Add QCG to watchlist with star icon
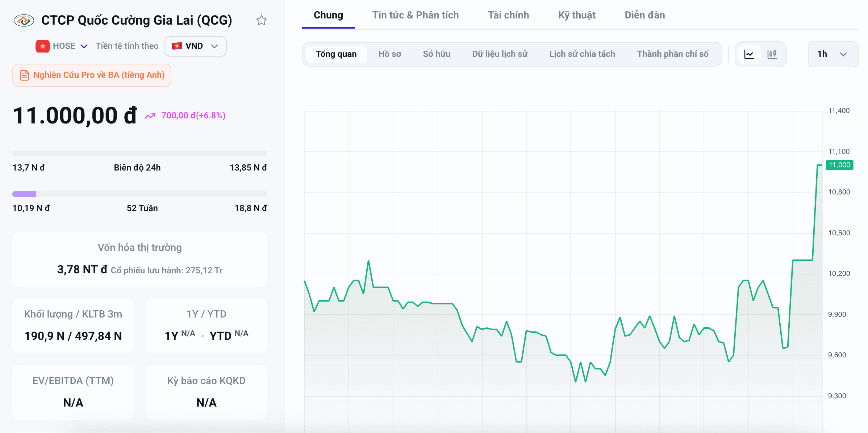The width and height of the screenshot is (868, 433). [x=262, y=20]
